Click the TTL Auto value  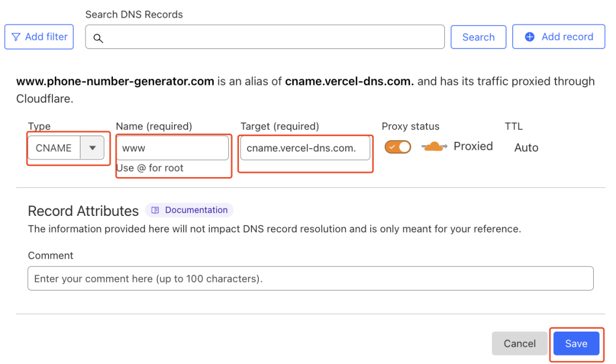526,148
